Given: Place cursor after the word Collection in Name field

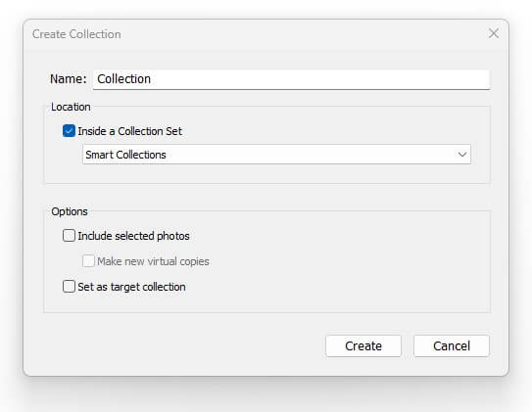Looking at the screenshot, I should 151,79.
